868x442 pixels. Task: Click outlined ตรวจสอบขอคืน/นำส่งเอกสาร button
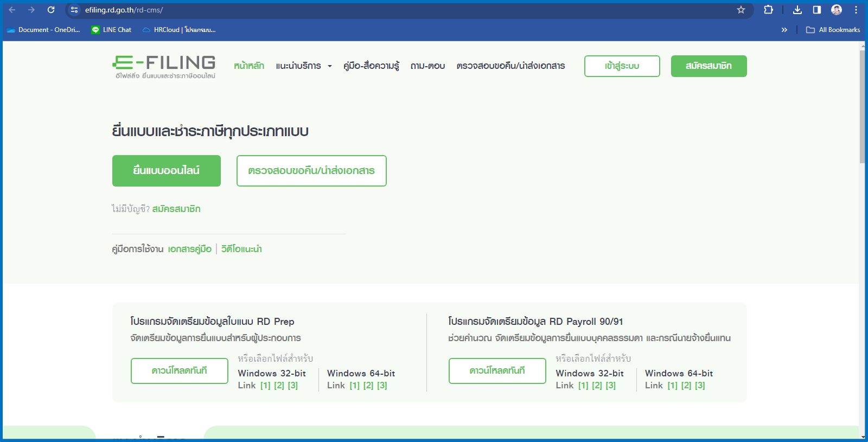[x=311, y=171]
